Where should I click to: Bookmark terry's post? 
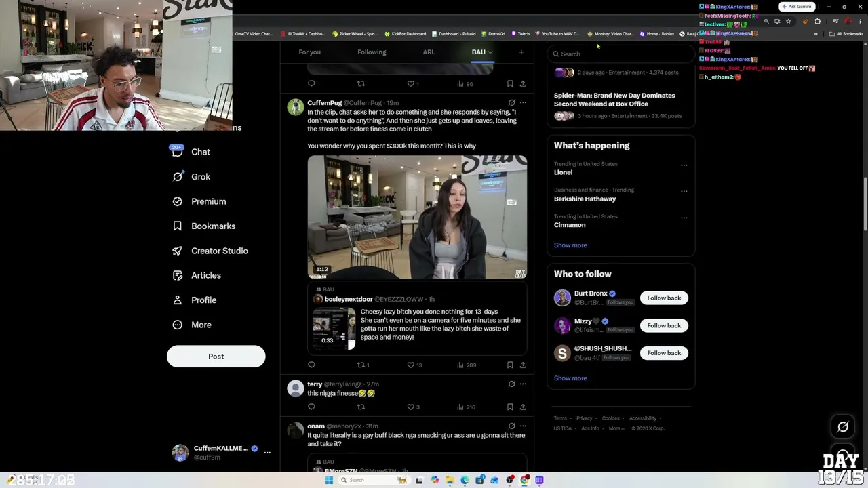pyautogui.click(x=510, y=407)
